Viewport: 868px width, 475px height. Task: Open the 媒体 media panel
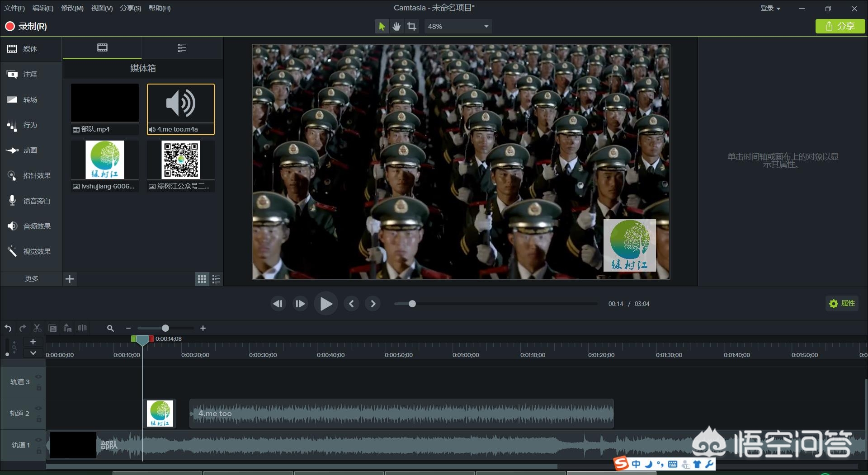pos(31,49)
